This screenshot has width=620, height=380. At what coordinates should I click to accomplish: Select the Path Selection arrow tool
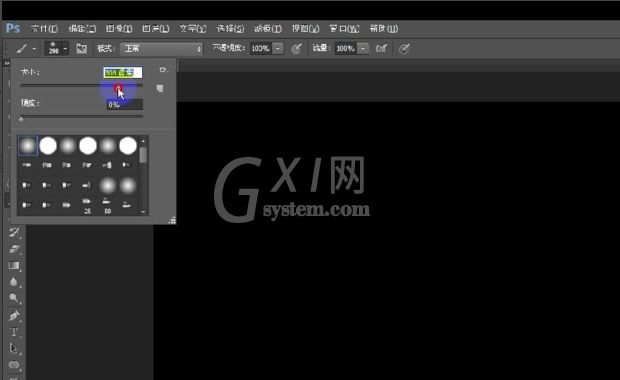[14, 348]
